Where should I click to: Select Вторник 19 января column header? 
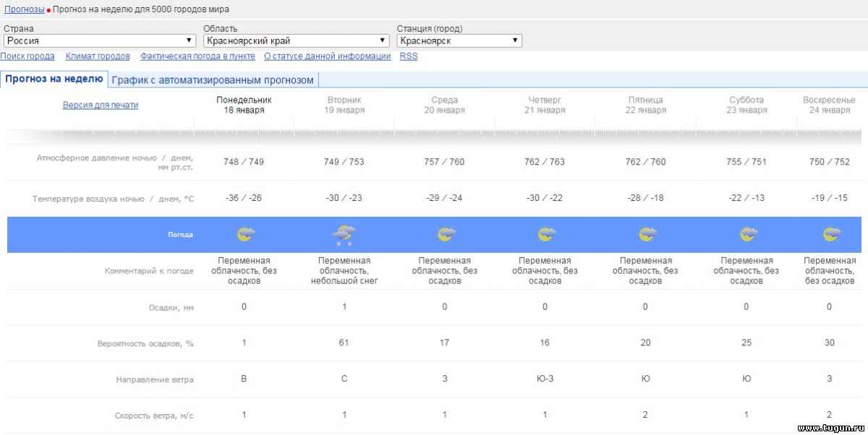344,105
